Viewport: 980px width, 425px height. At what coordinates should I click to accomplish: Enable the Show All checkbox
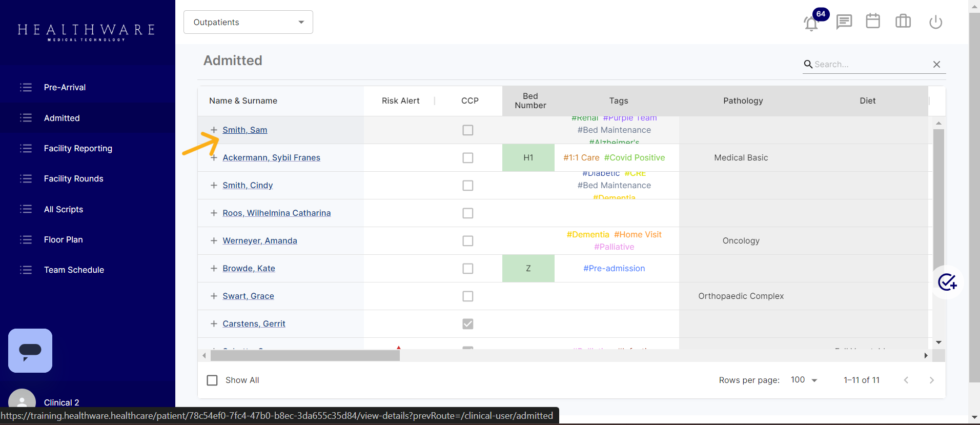(212, 380)
